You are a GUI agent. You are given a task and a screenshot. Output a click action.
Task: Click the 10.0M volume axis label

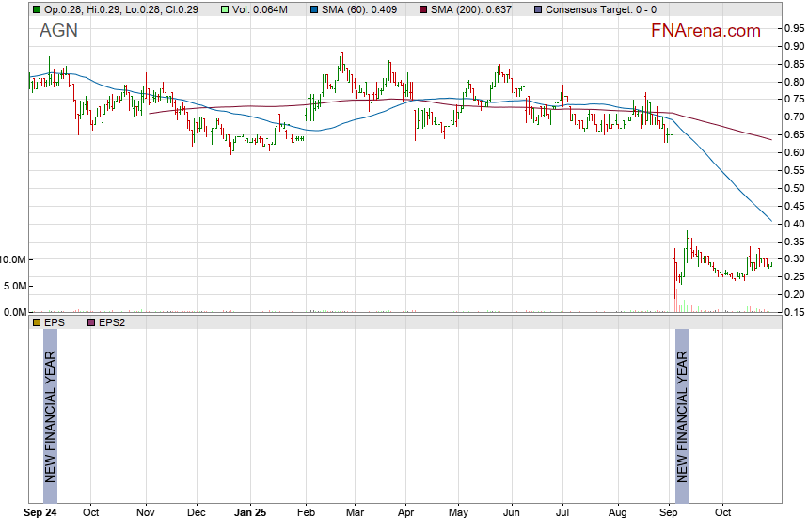tap(14, 259)
